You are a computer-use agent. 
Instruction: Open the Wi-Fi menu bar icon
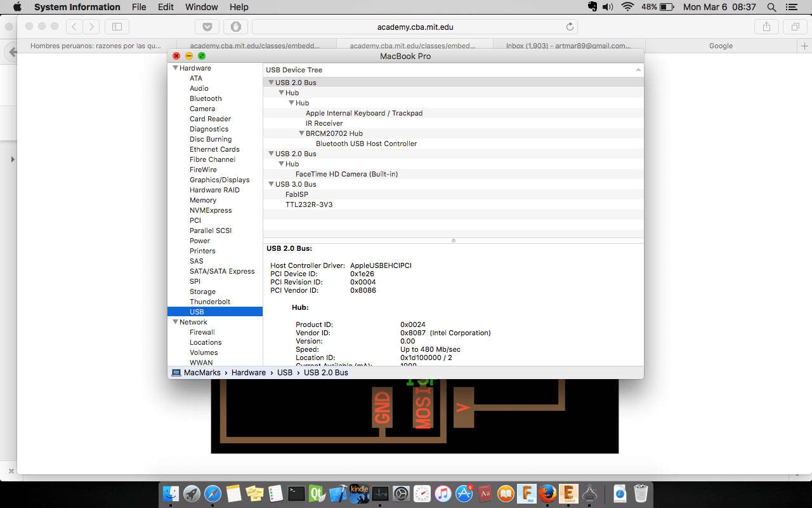627,7
